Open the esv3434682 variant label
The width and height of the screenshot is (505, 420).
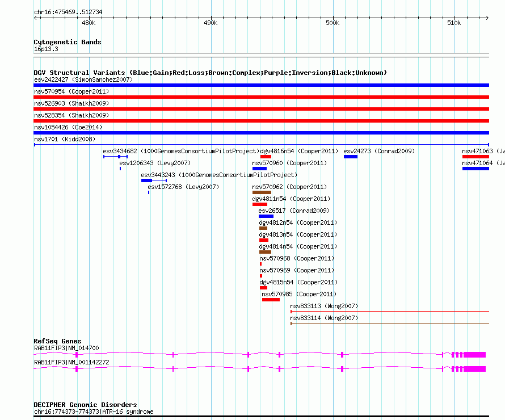point(181,151)
